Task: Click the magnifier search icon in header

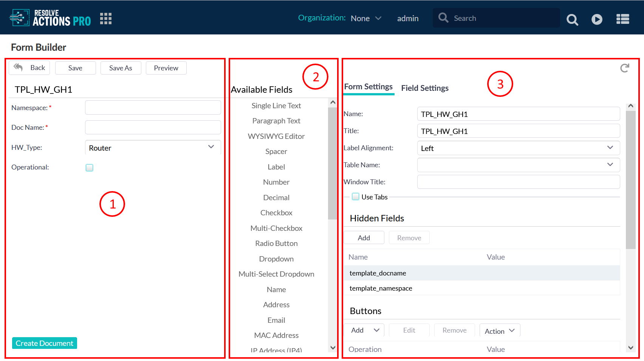Action: coord(572,19)
